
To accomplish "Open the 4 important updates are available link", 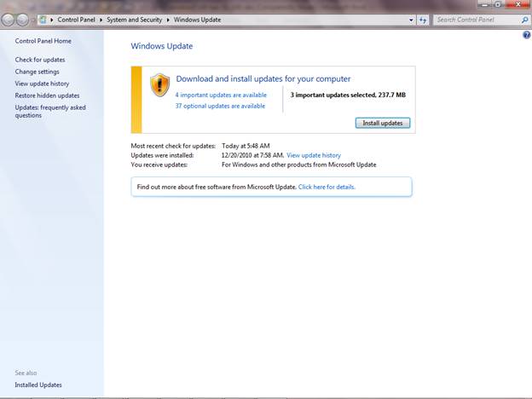I will pos(221,95).
